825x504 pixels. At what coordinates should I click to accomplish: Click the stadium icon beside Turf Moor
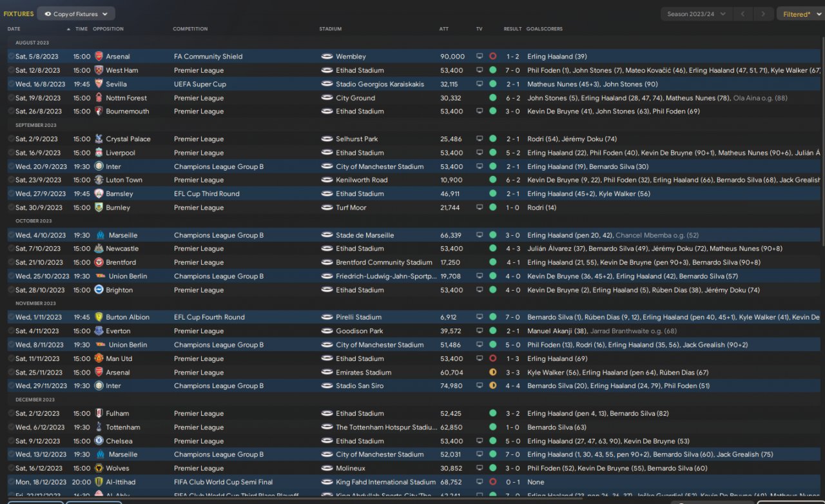point(327,208)
